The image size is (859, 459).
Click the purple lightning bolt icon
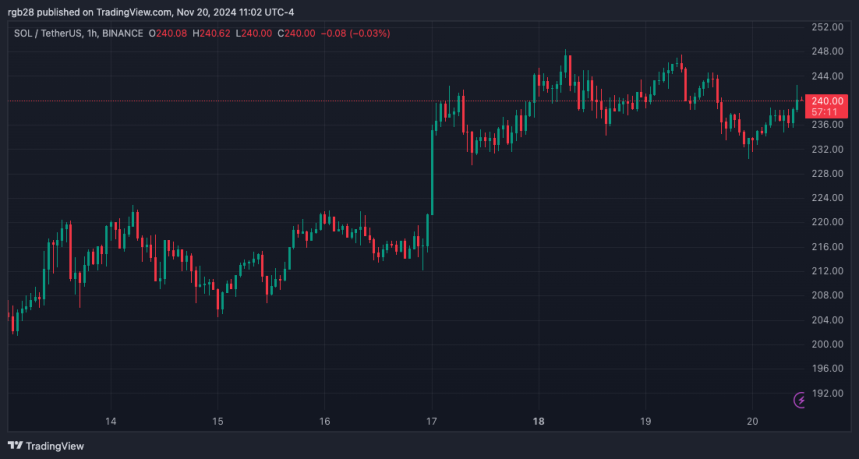[x=800, y=400]
